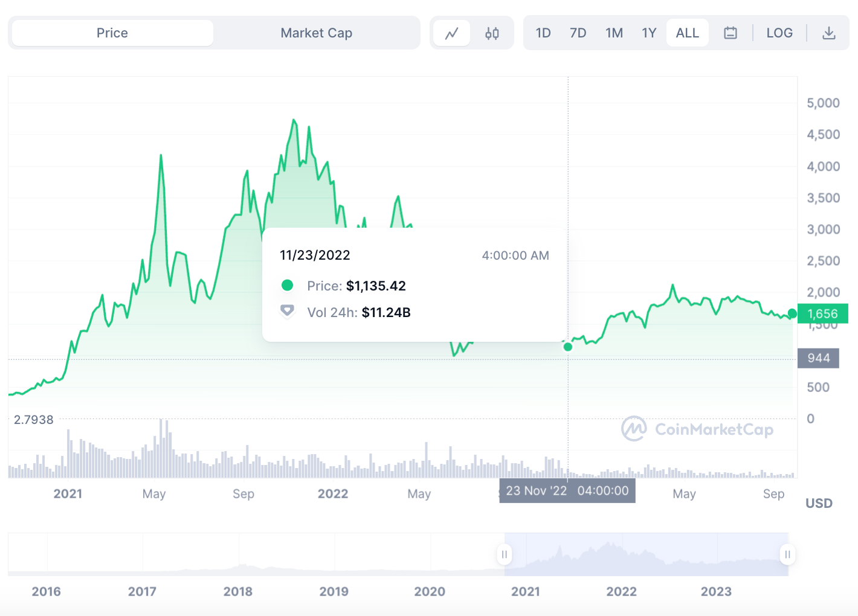Image resolution: width=858 pixels, height=616 pixels.
Task: Click the highlighted range selection in navigator
Action: coord(646,554)
